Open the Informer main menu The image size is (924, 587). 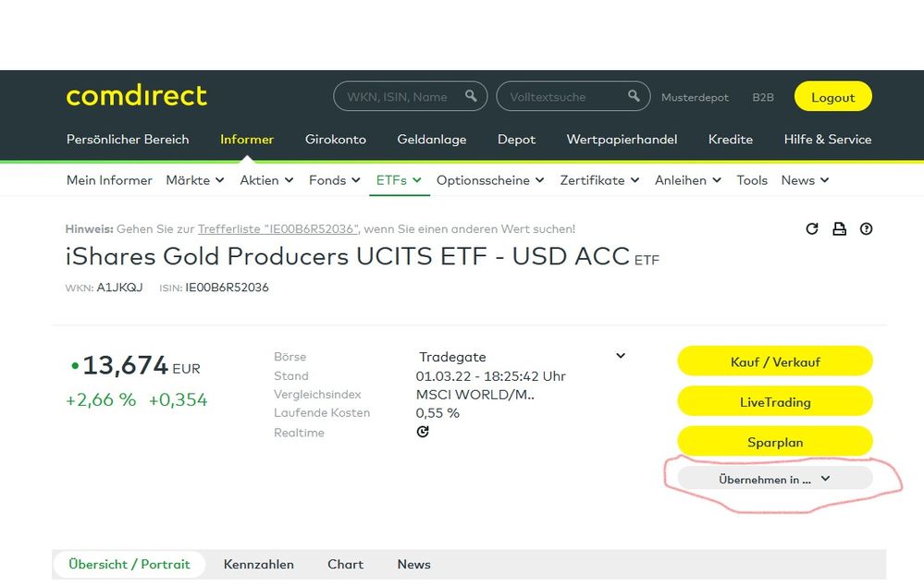point(247,140)
